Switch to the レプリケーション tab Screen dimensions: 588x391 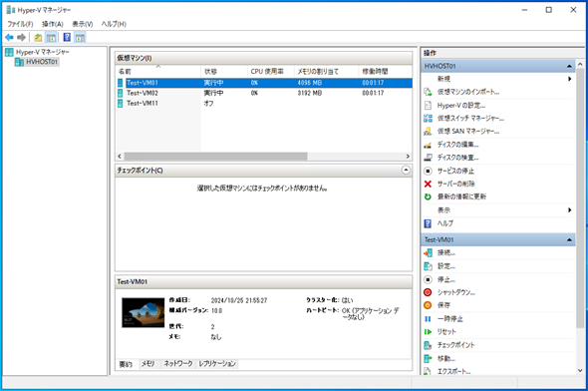coord(217,364)
